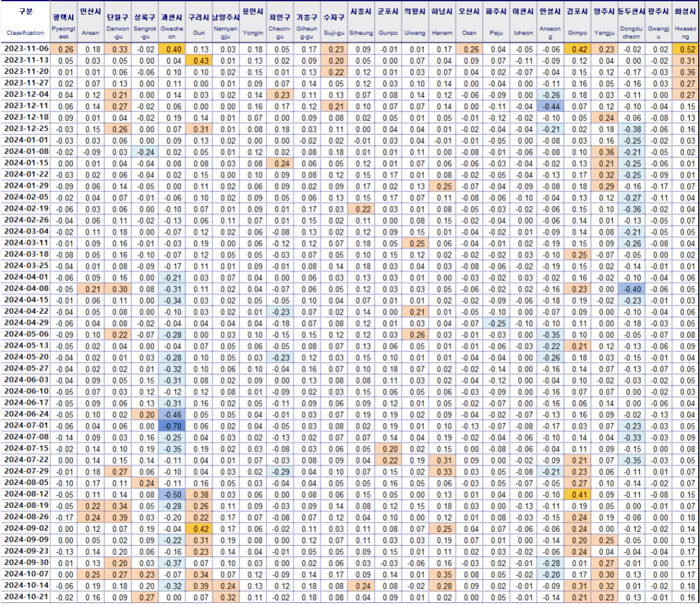Click the 2024-07-01 date row label
700x604 pixels.
pyautogui.click(x=25, y=426)
